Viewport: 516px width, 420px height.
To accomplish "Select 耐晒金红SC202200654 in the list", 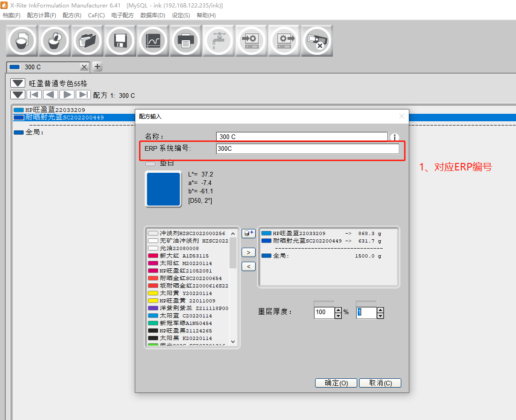I will [188, 278].
